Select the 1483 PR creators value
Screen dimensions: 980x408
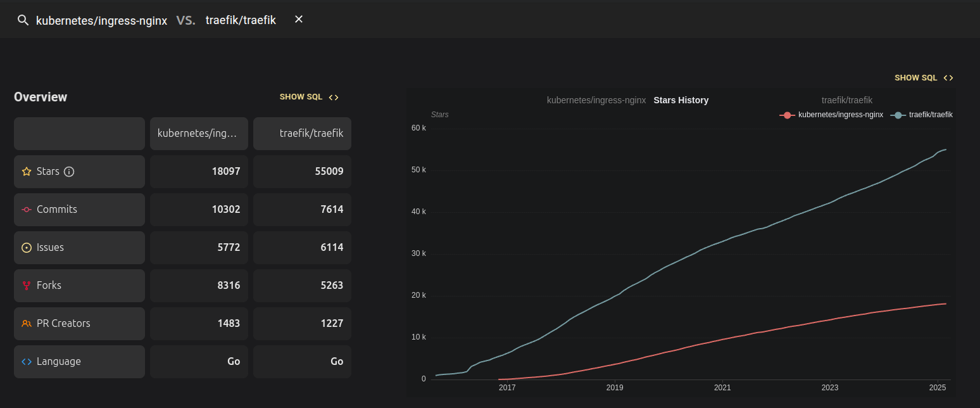pos(229,324)
